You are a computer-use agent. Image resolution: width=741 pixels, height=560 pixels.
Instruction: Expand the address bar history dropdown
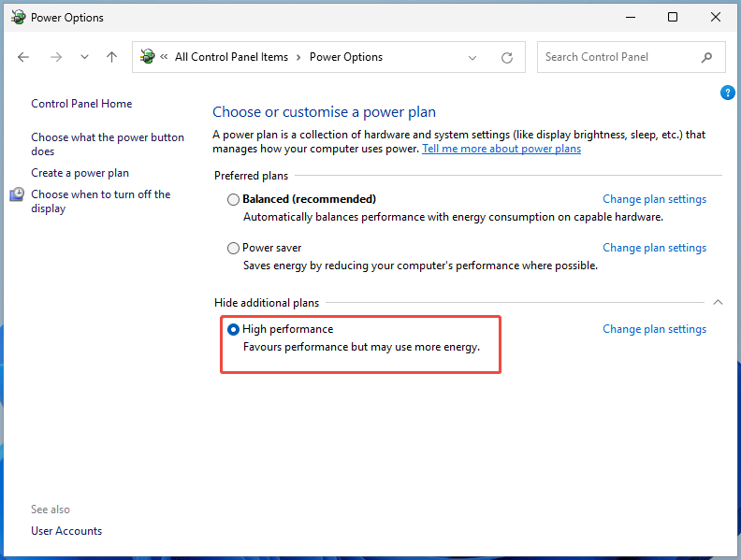[x=473, y=57]
